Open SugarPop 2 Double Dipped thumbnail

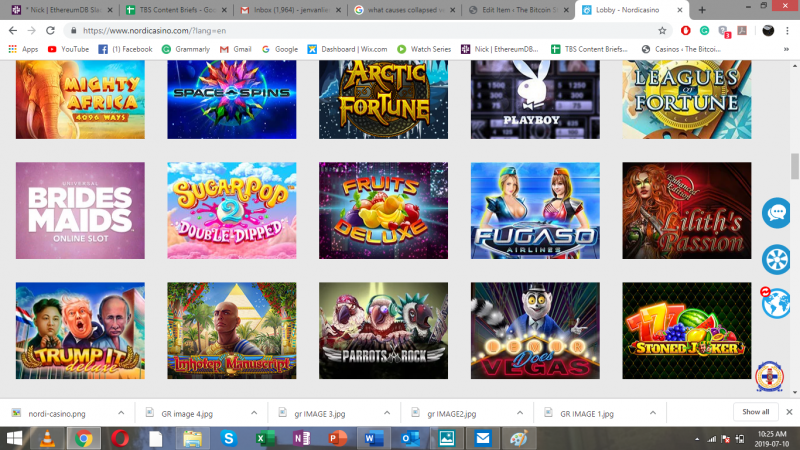click(232, 210)
